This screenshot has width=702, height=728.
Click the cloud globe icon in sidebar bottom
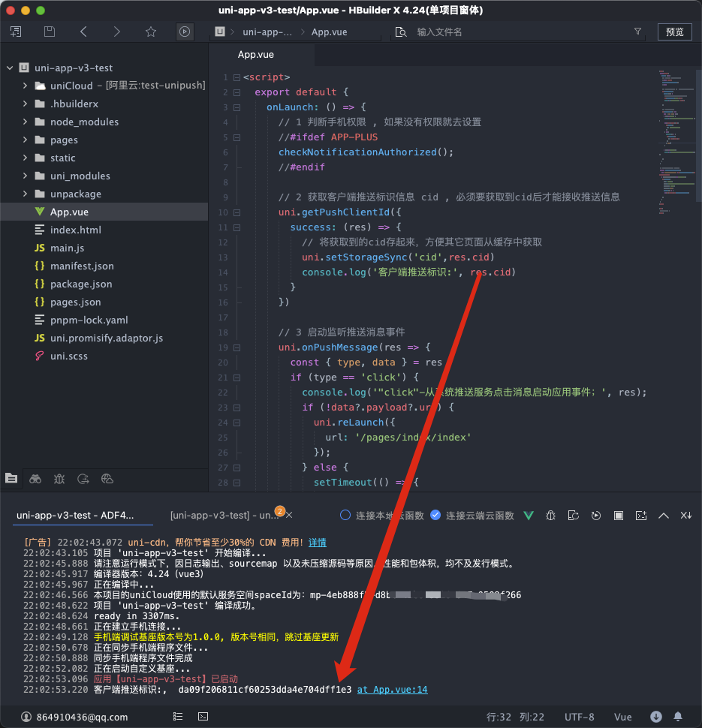point(107,479)
